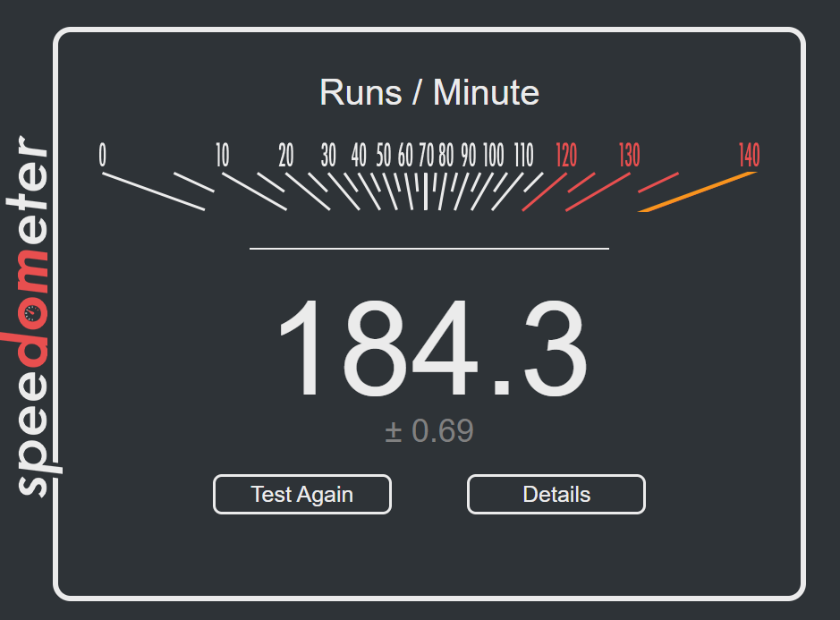This screenshot has width=840, height=620.
Task: Click the 0 label on the gauge
Action: coord(102,156)
